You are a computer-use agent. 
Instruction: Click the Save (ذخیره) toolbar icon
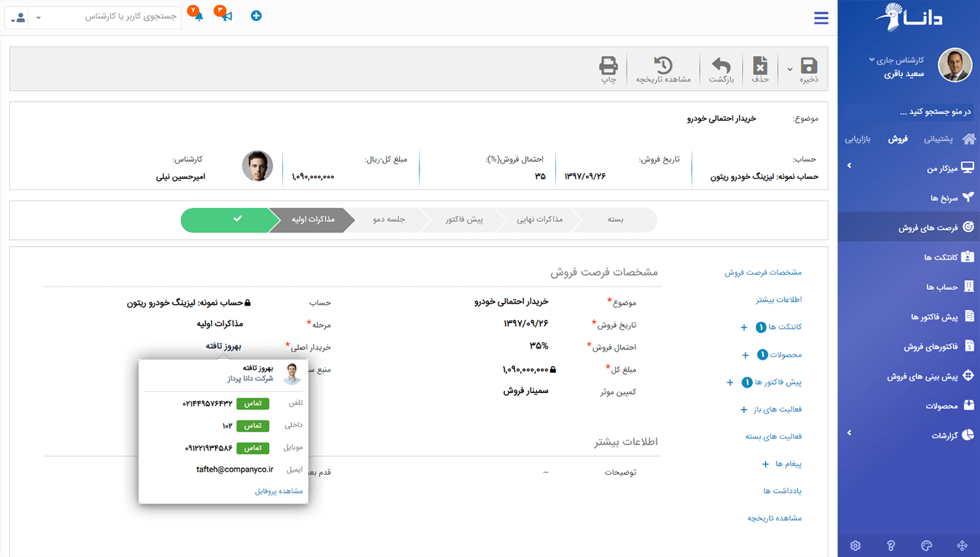click(x=809, y=66)
